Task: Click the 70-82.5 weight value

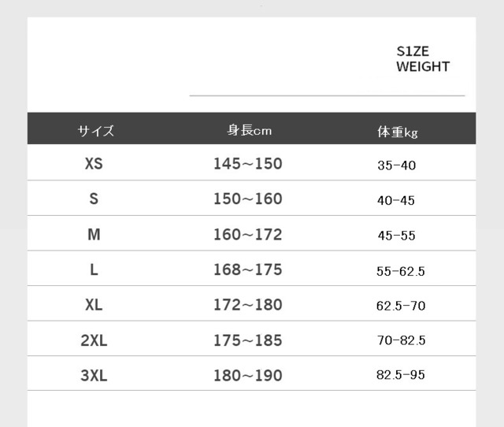Action: point(401,340)
